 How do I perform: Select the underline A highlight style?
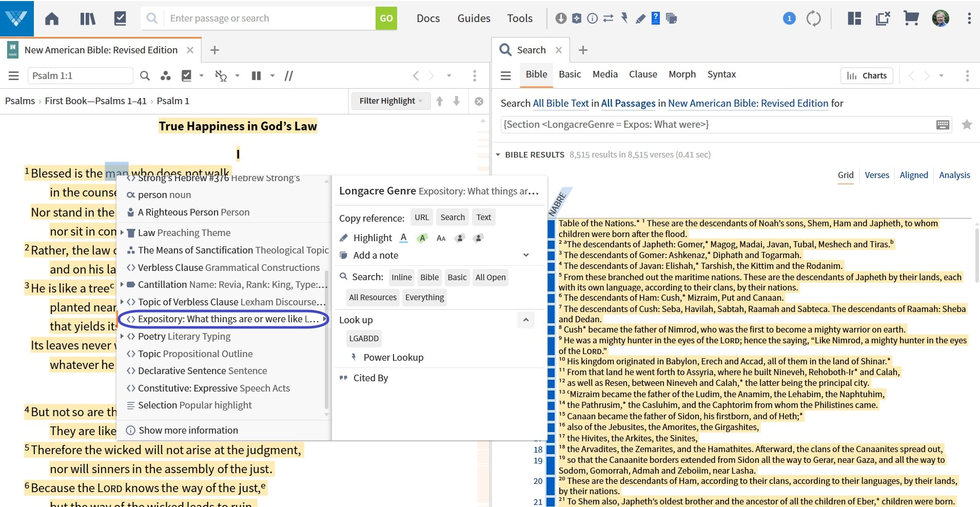404,238
